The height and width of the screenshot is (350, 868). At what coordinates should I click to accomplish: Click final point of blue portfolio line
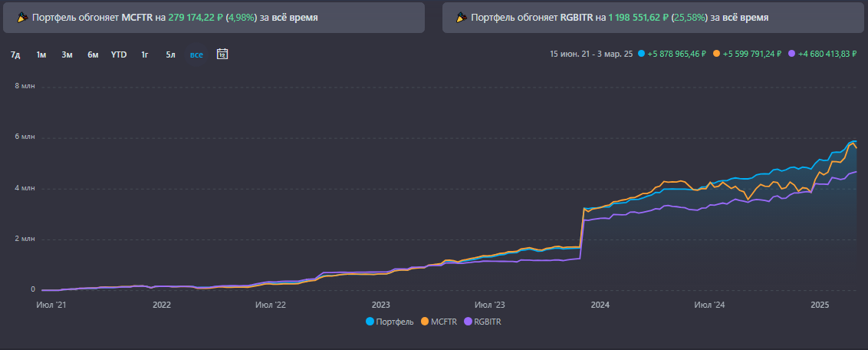click(x=856, y=141)
